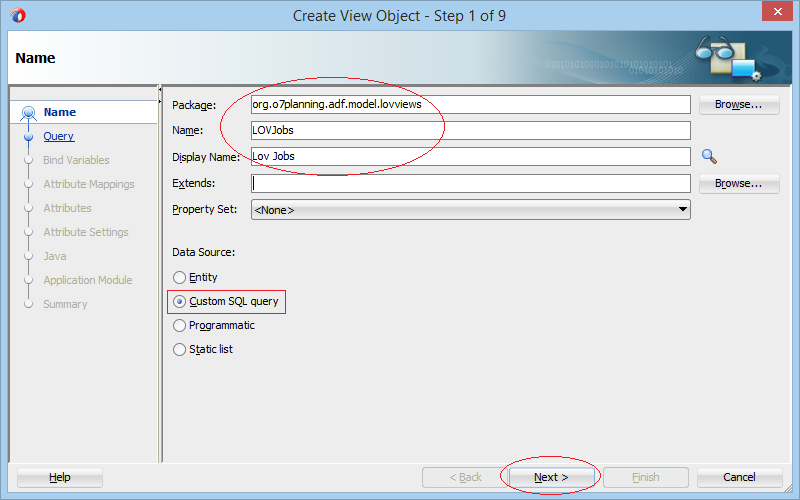Click the Application Module step
The height and width of the screenshot is (500, 800).
coord(88,280)
